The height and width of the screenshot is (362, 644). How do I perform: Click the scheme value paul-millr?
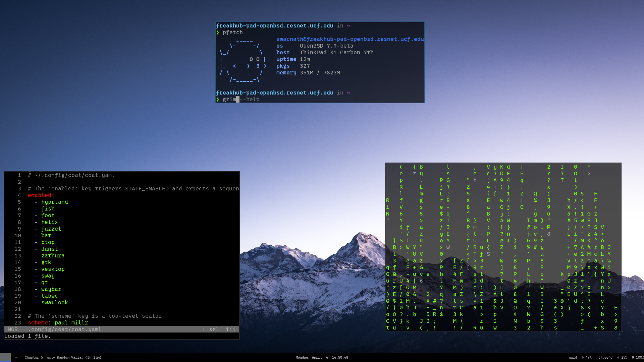coord(71,322)
